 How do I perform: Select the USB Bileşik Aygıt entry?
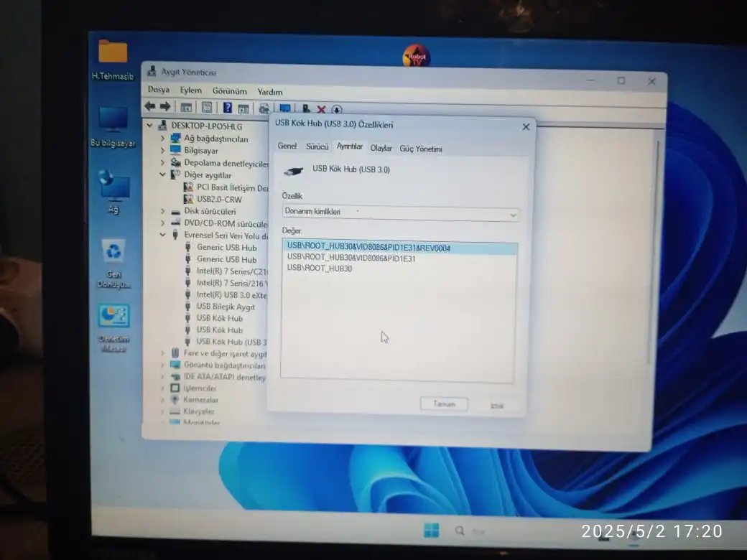tap(220, 307)
